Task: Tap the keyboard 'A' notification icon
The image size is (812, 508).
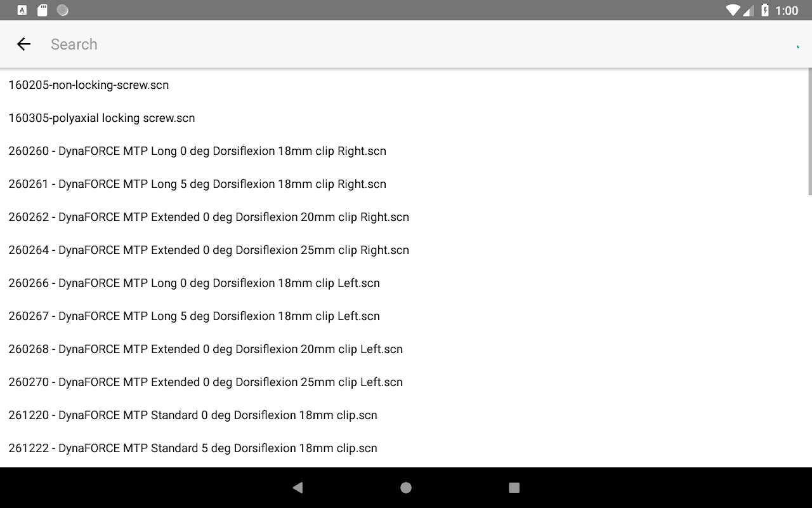Action: [x=22, y=10]
